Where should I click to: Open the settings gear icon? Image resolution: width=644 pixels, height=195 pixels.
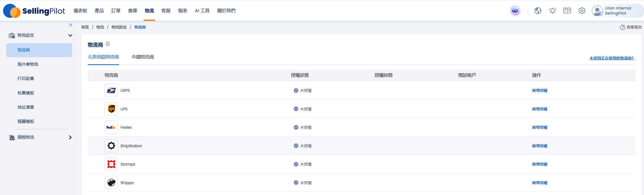point(582,11)
